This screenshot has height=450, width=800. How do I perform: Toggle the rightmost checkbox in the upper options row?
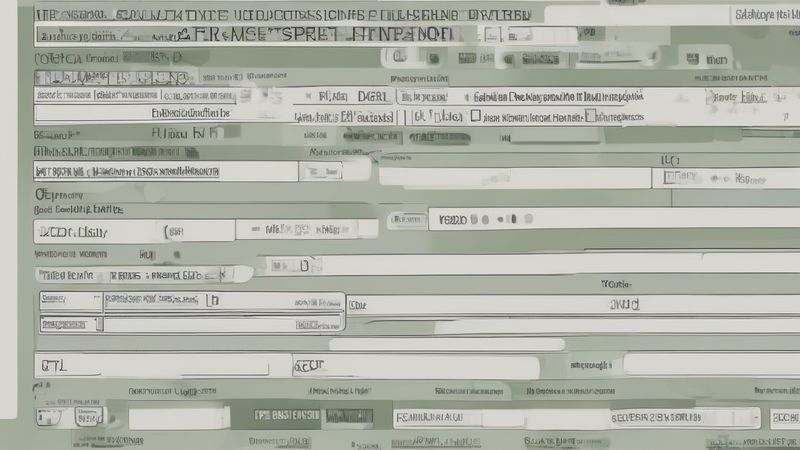[x=589, y=117]
